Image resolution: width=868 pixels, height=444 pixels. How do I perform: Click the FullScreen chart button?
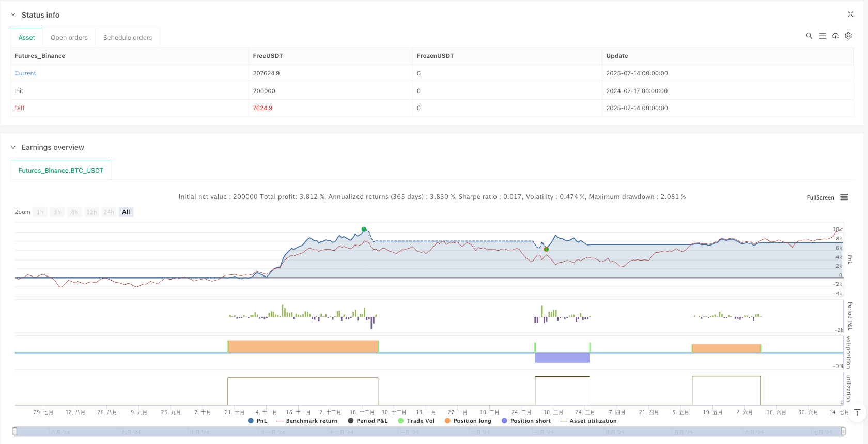click(820, 197)
